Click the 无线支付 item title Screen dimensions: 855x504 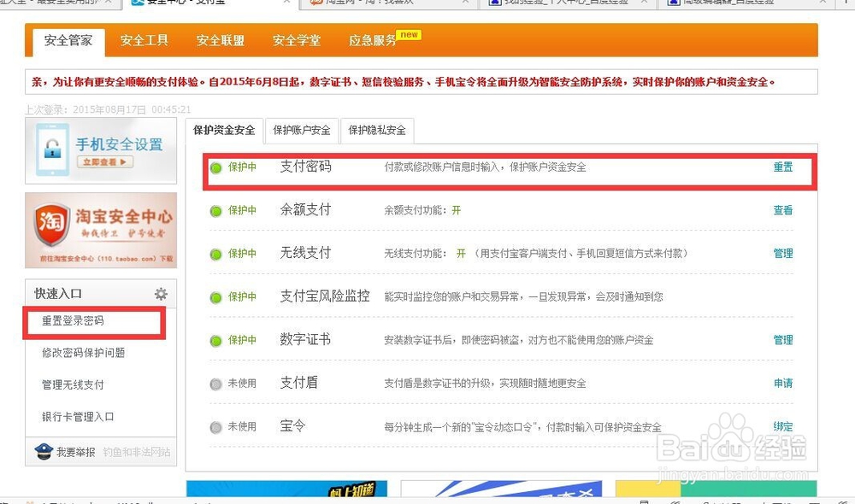tap(305, 253)
